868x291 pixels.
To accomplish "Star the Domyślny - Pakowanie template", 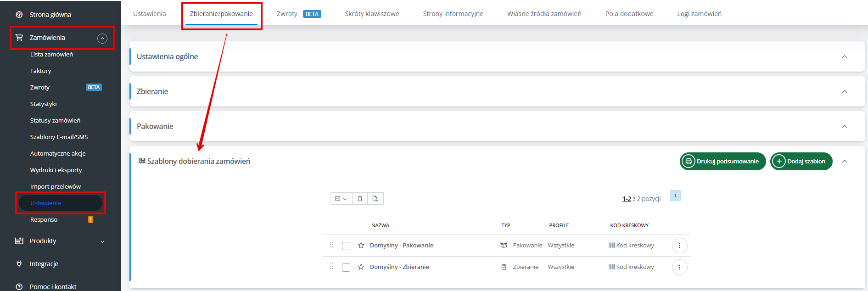I will coord(361,246).
